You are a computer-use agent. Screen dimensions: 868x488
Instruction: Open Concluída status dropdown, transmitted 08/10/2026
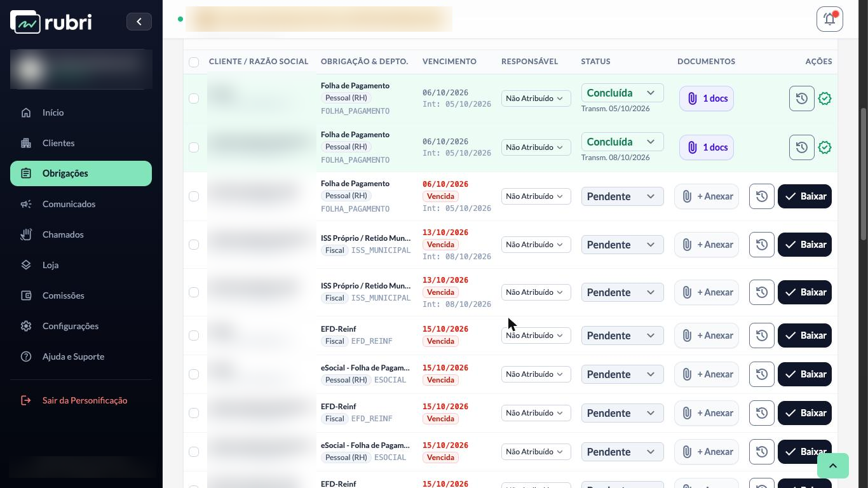pos(622,142)
